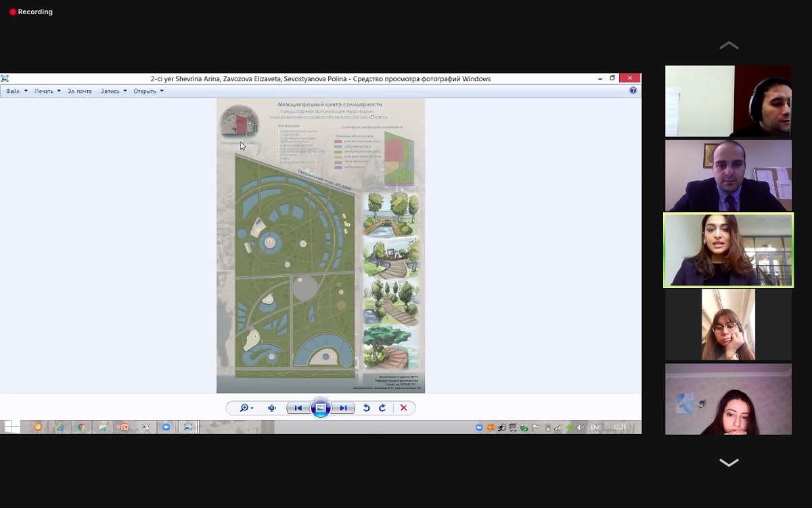
Task: Click the fit-to-window actual size icon
Action: coord(272,408)
